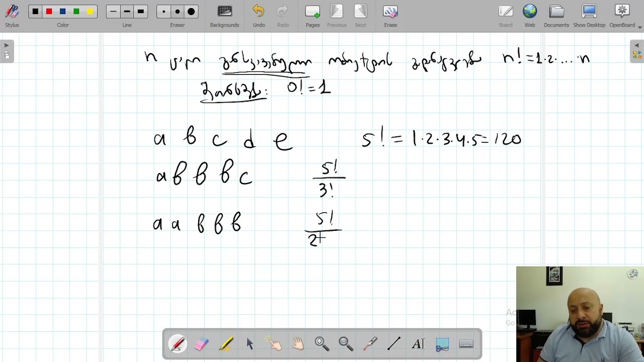Select the Draw lines tool
The image size is (644, 362).
(394, 344)
